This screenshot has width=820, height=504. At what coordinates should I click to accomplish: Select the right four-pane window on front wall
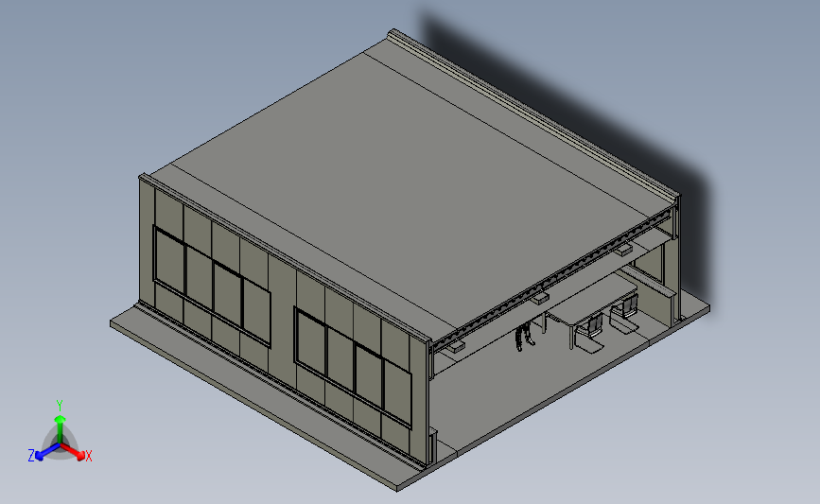click(353, 368)
